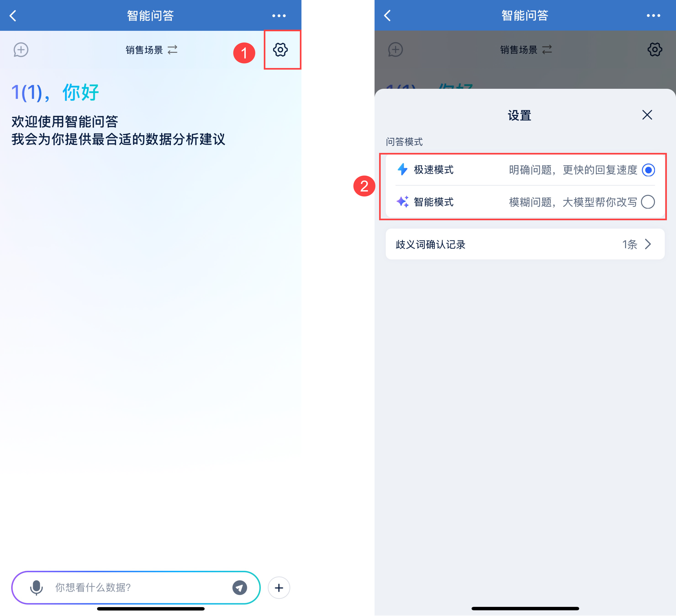The image size is (676, 616).
Task: Go back using left screen arrow
Action: click(x=13, y=16)
